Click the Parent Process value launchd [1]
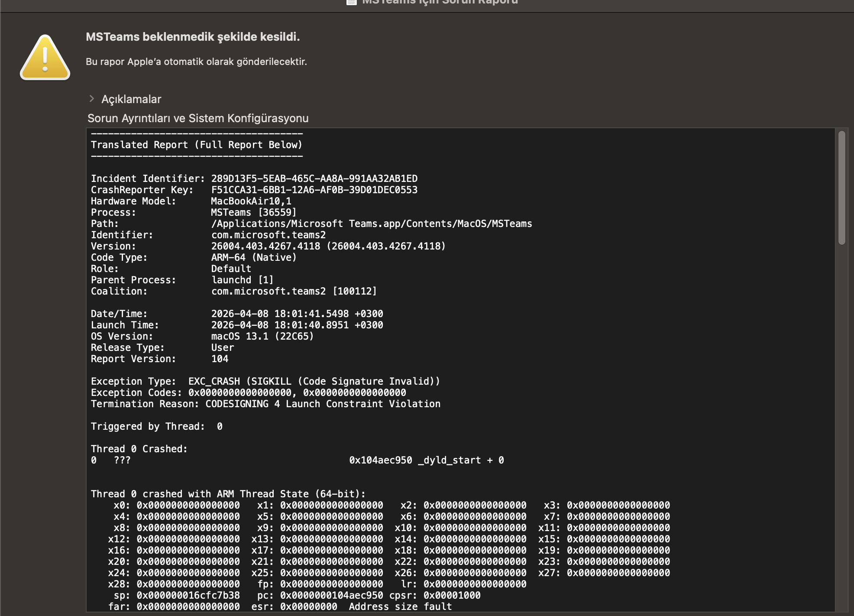Image resolution: width=854 pixels, height=616 pixels. pos(243,280)
